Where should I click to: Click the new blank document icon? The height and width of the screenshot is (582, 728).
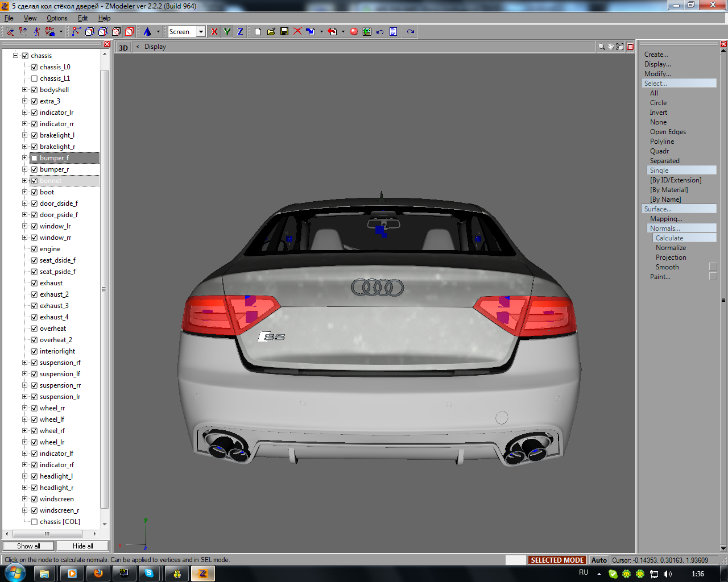point(258,32)
